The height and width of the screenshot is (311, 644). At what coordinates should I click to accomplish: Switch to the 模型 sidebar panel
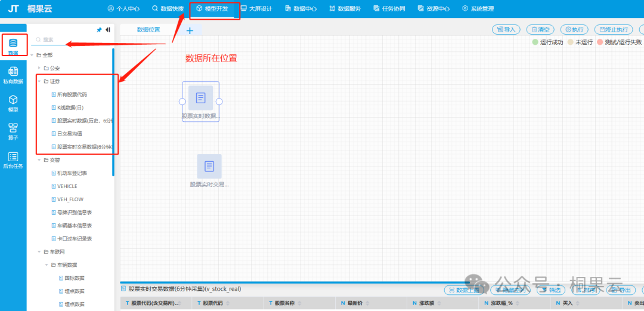pyautogui.click(x=13, y=103)
